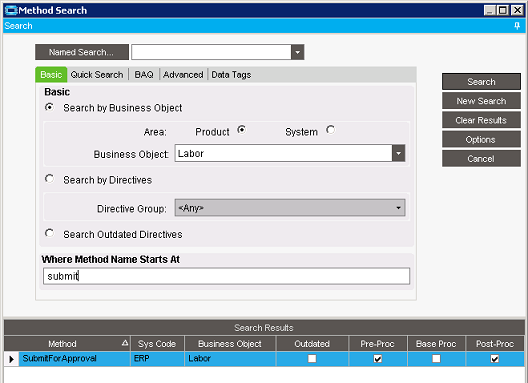Screen dimensions: 528x383
Task: Sort results by Sys Code column header
Action: pyautogui.click(x=157, y=344)
